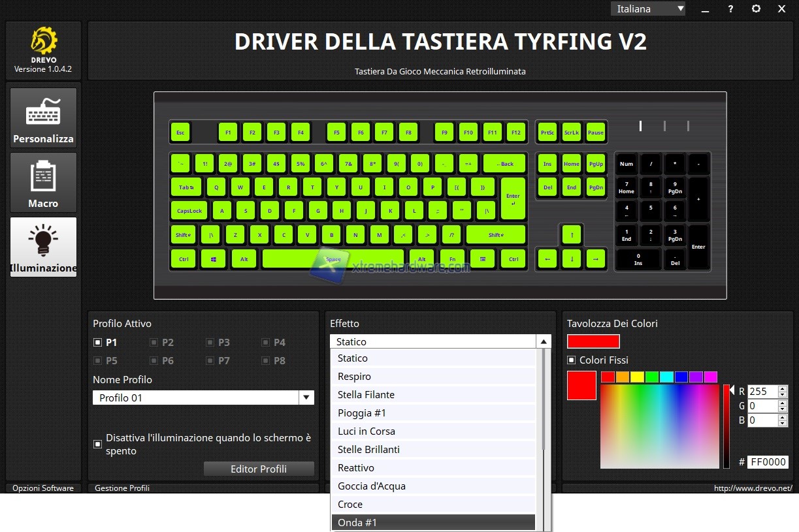Screen dimensions: 799x532
Task: Select Onda #1 effect option
Action: [357, 523]
